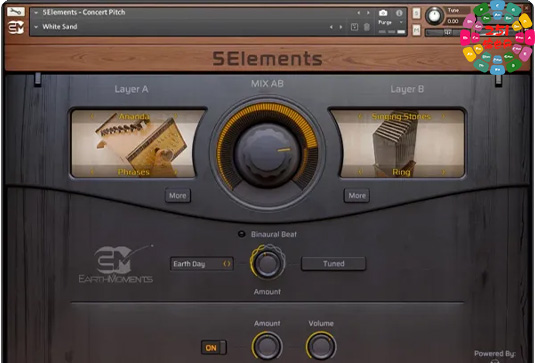The width and height of the screenshot is (535, 363).
Task: Switch to the previous articulation before Phrases
Action: (x=92, y=172)
